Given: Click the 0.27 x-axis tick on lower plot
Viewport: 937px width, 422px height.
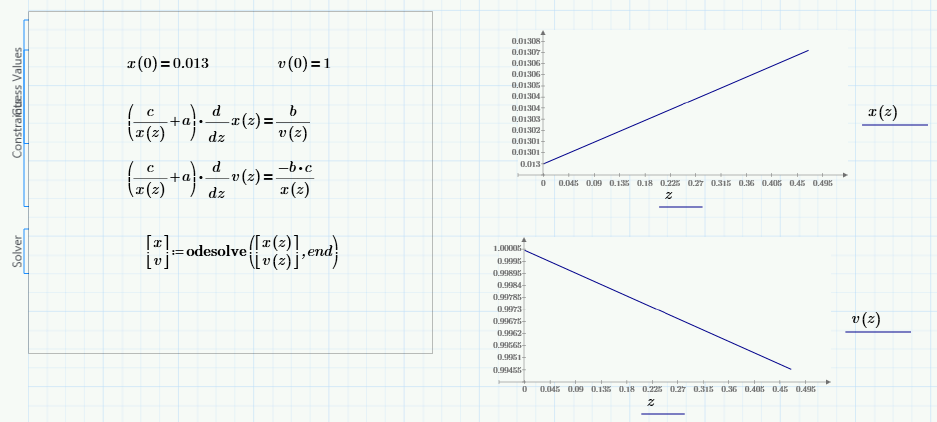Looking at the screenshot, I should click(x=678, y=390).
